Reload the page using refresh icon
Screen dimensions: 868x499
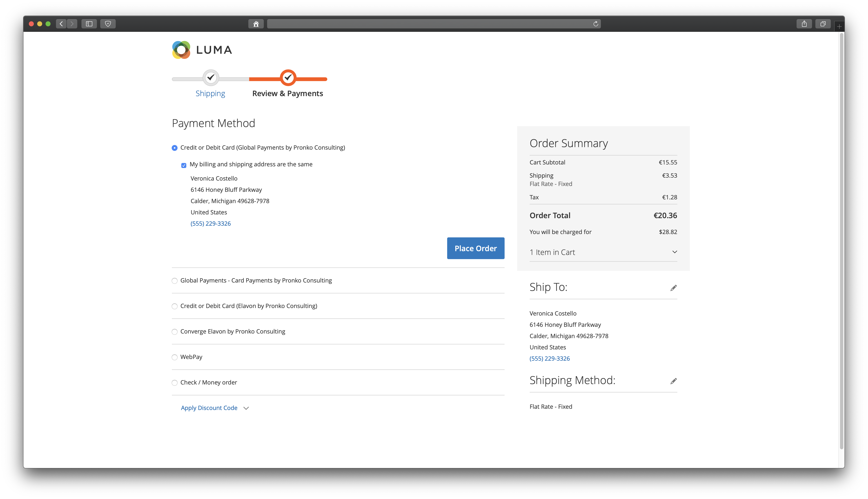596,24
